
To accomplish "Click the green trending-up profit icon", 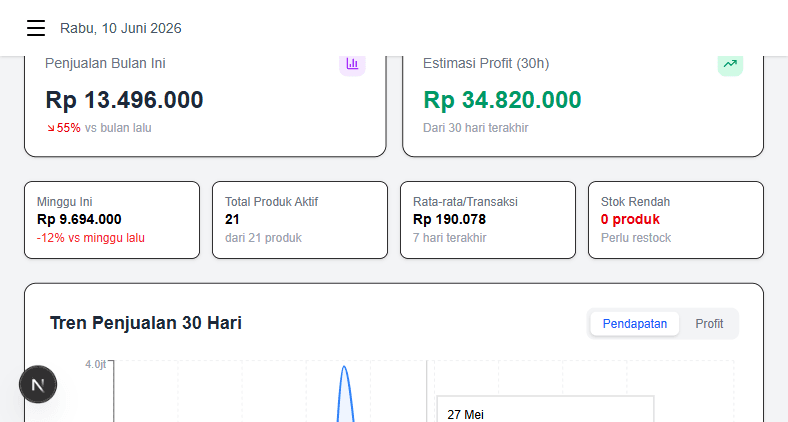I will pyautogui.click(x=730, y=65).
